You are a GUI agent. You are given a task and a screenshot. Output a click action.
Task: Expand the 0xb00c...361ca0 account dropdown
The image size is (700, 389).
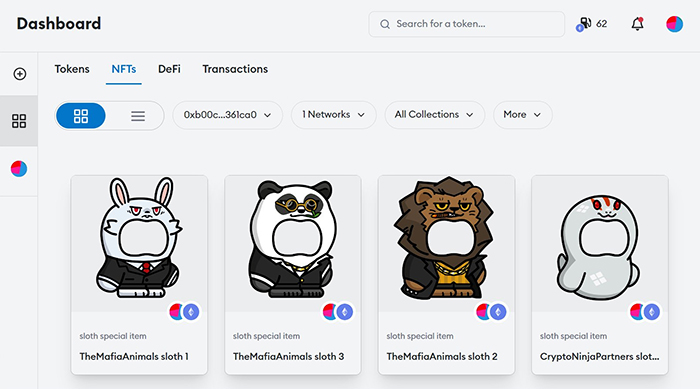[x=228, y=115]
